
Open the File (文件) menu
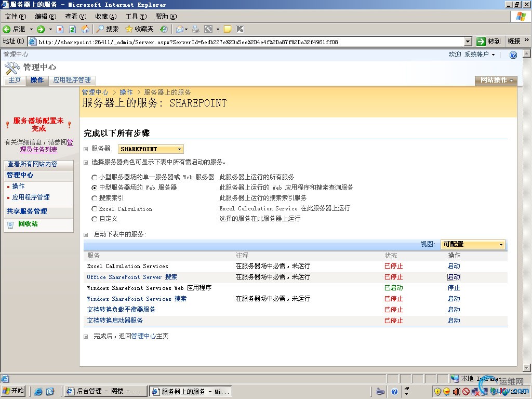(16, 16)
